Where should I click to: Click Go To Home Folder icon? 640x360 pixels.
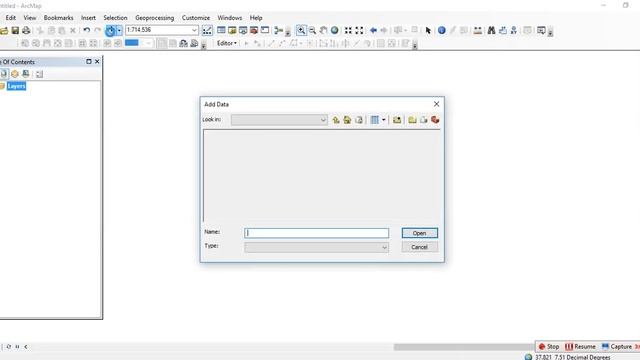pos(347,120)
